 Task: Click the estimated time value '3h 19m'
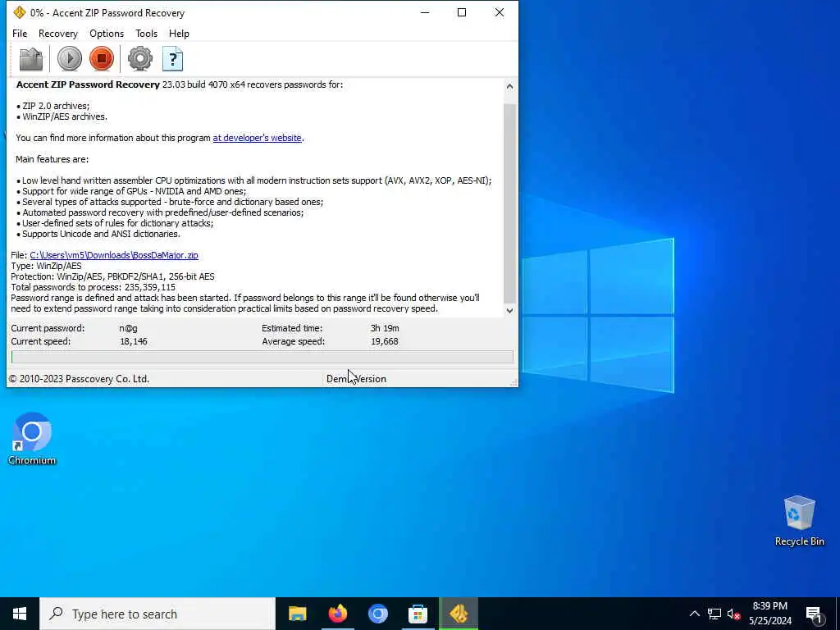[385, 328]
